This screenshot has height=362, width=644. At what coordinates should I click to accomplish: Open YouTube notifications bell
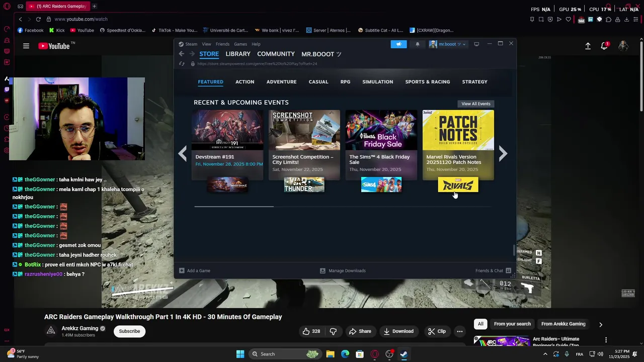tap(604, 46)
